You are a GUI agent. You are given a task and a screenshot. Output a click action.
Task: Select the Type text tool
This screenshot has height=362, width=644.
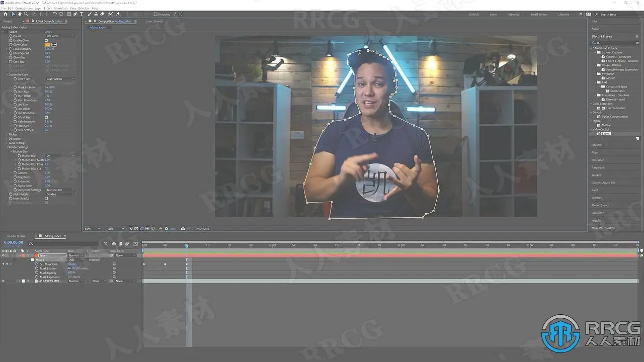[x=82, y=14]
